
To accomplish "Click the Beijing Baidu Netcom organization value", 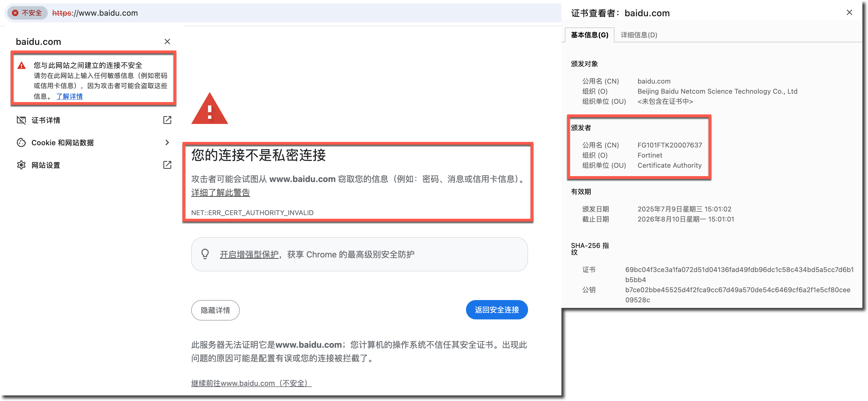I will coord(717,91).
